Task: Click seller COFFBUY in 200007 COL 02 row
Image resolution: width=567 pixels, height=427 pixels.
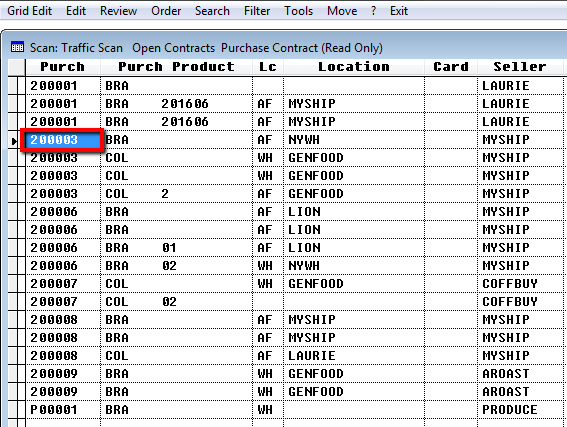Action: [521, 302]
